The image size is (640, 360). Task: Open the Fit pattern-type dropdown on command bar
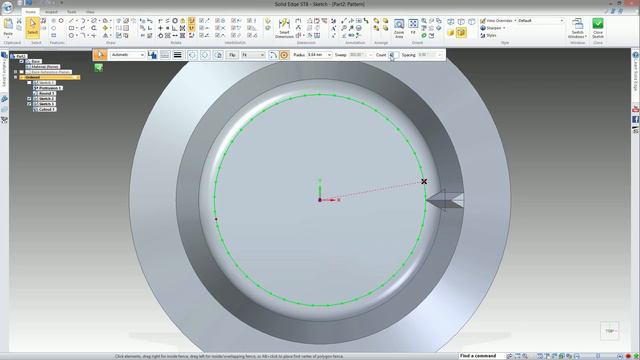253,55
